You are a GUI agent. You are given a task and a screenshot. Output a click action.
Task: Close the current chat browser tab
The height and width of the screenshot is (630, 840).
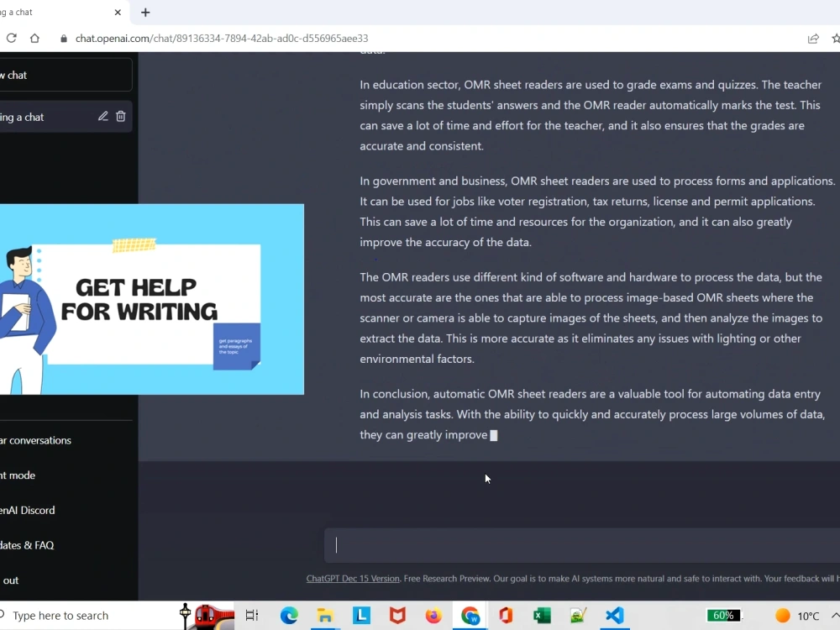(118, 13)
